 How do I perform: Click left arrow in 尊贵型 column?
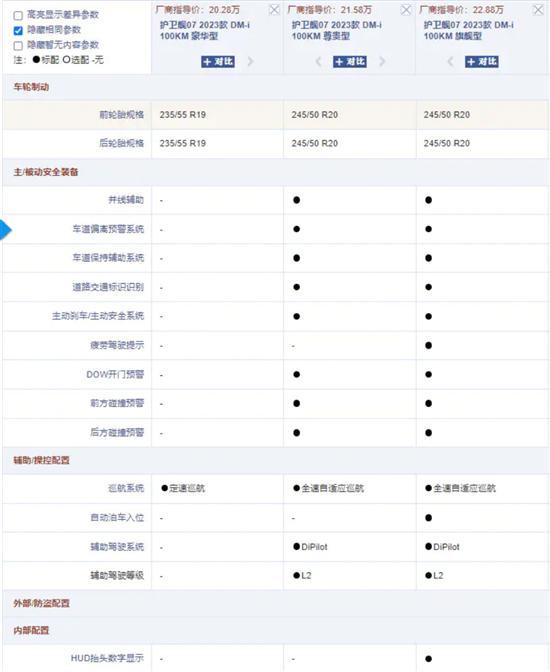[x=318, y=62]
